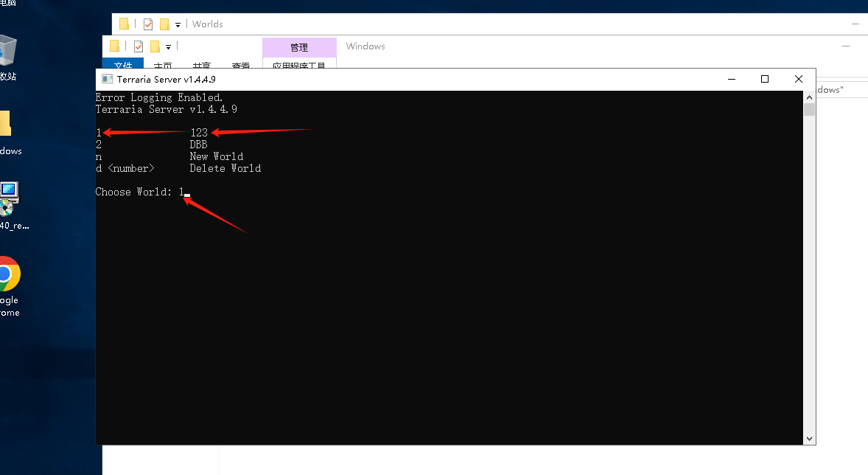This screenshot has width=868, height=475.
Task: Click the Terraria Server v1.4.4.9 window title
Action: click(x=166, y=79)
